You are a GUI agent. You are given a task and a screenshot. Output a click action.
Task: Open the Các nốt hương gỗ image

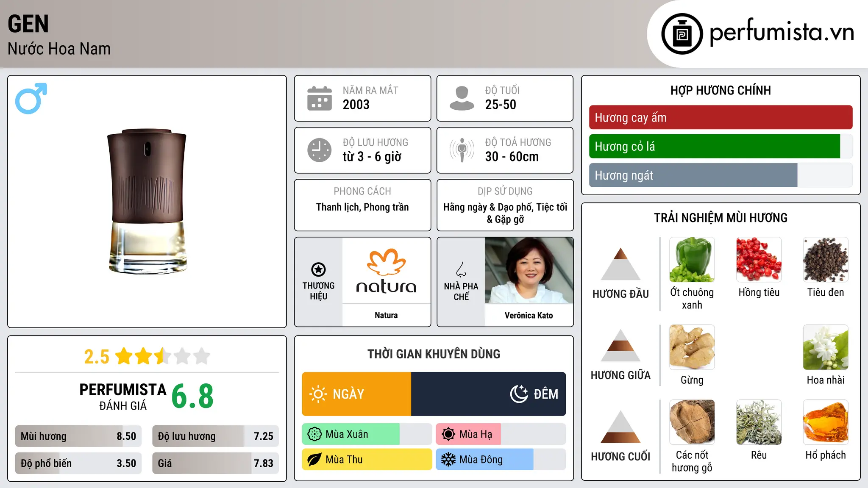(692, 422)
